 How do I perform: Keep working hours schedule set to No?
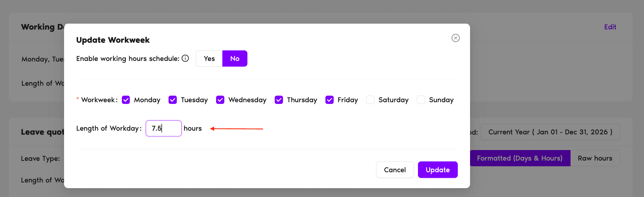point(235,58)
